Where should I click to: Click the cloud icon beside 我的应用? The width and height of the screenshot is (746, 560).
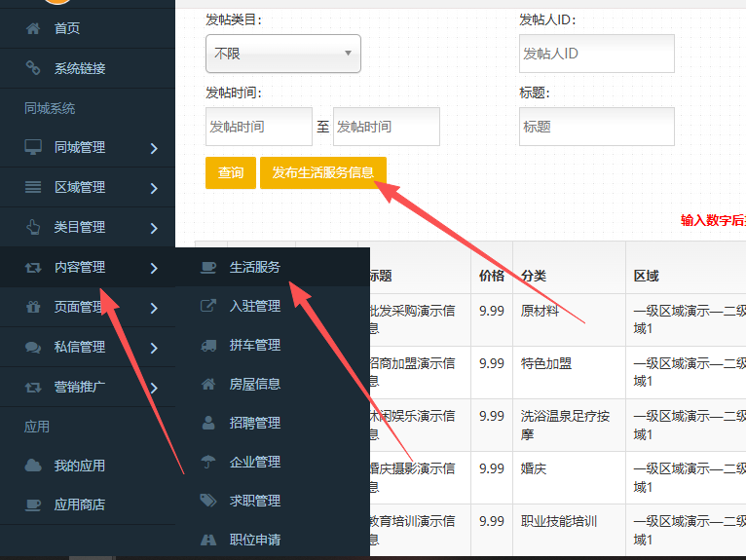pyautogui.click(x=33, y=466)
